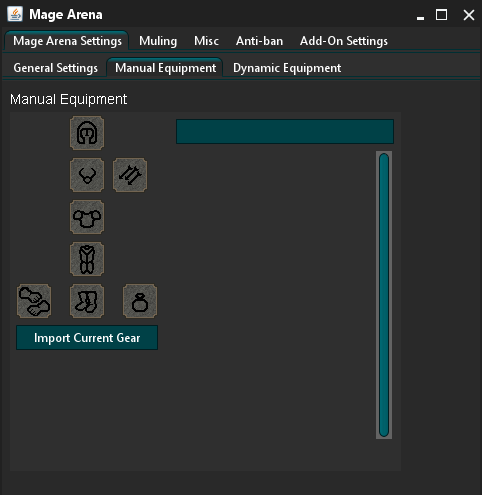This screenshot has height=495, width=482.
Task: Open the Add-On Settings tab
Action: coord(344,41)
